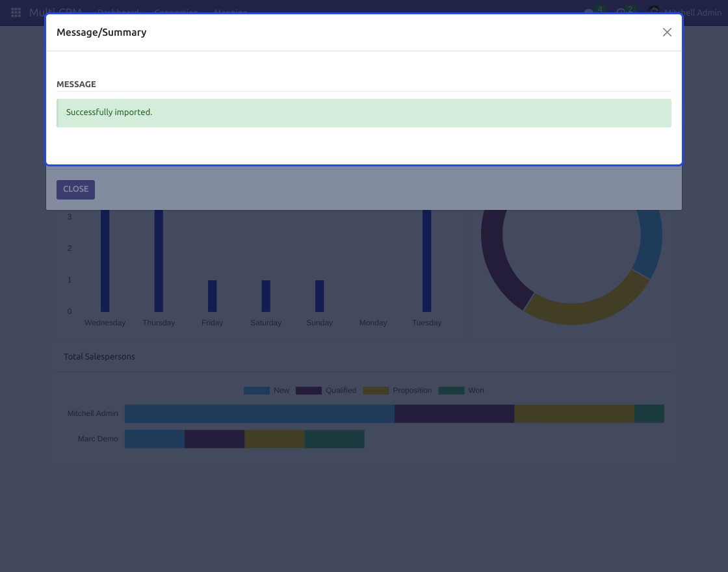The height and width of the screenshot is (572, 728).
Task: Click Marc Demo's New segment in stacked bar
Action: click(155, 439)
